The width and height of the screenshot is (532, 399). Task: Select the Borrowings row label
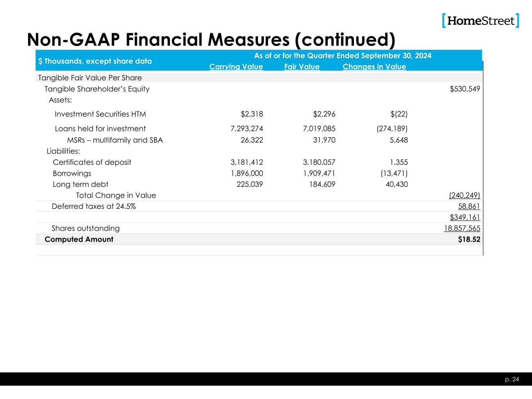72,173
